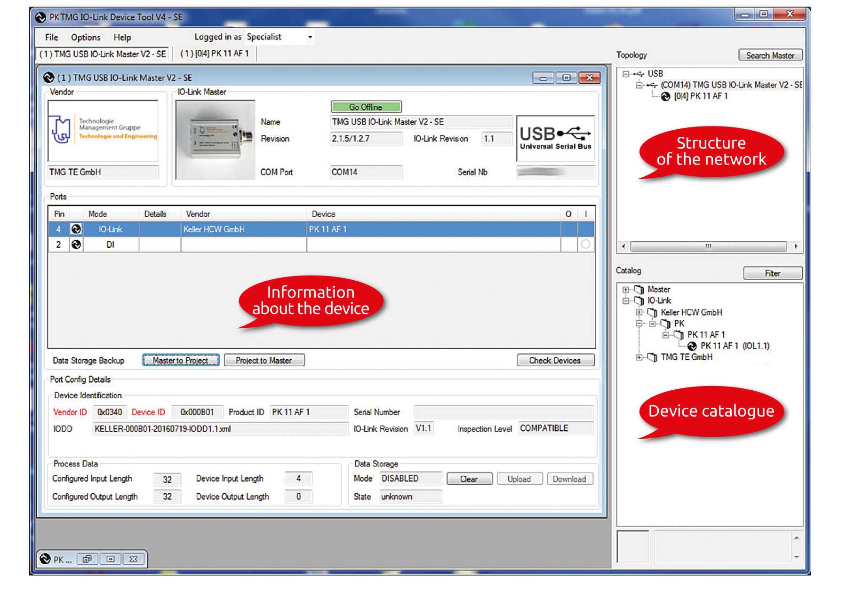This screenshot has width=847, height=616.
Task: Collapse the USB root node in Topology
Action: (x=625, y=74)
